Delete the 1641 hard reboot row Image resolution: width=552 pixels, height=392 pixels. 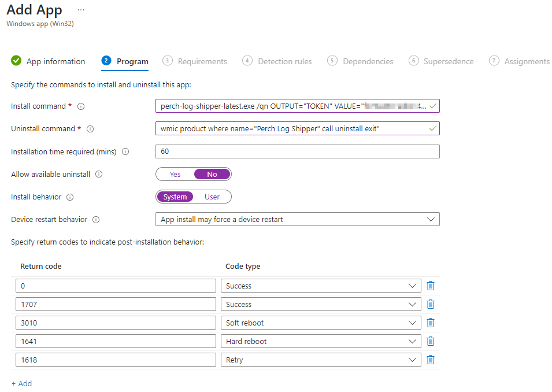tap(430, 341)
